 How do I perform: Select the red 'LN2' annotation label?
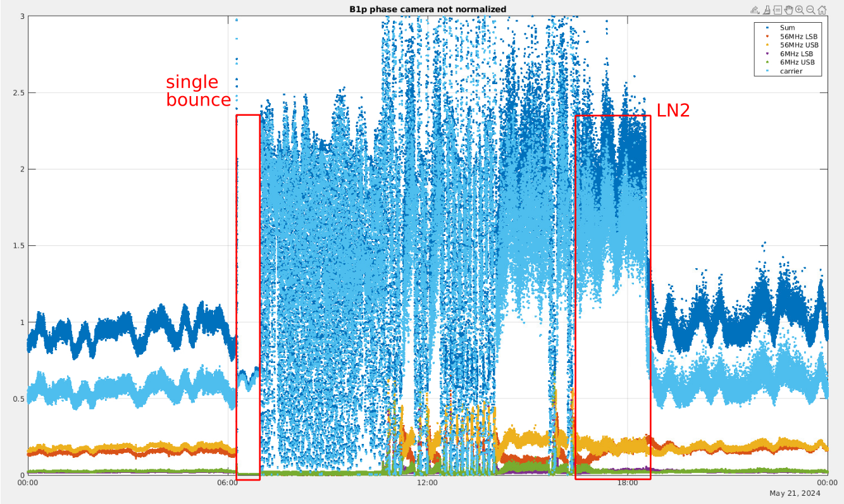[673, 111]
